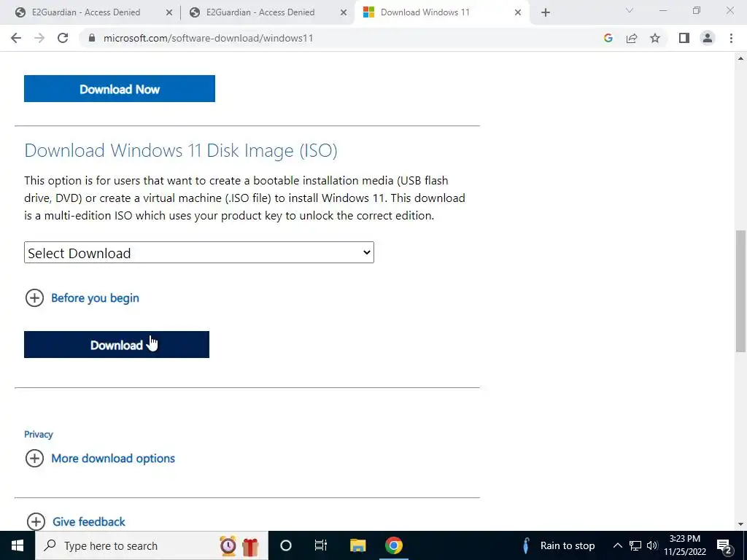This screenshot has height=560, width=747.
Task: Open the Chrome profile menu
Action: [x=708, y=38]
